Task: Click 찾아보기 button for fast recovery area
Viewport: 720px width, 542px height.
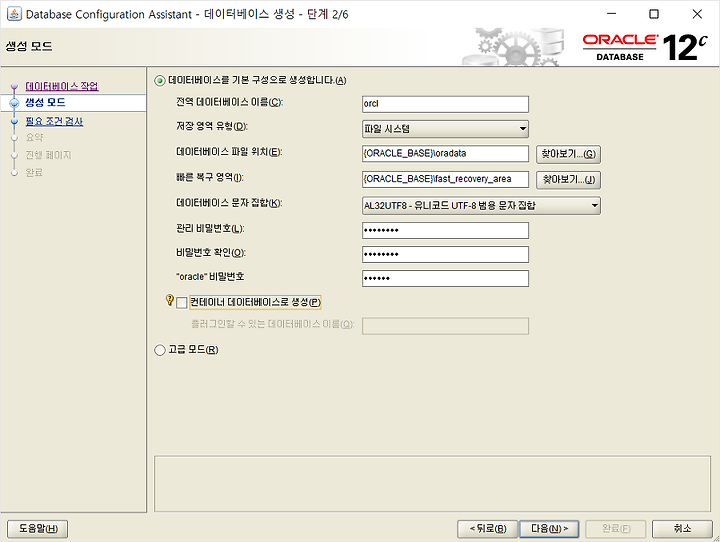Action: pos(568,180)
